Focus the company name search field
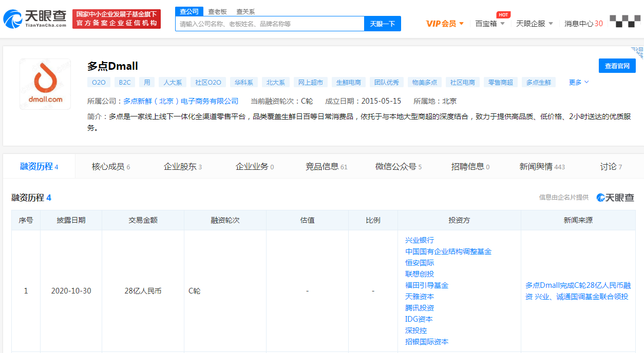 [270, 24]
